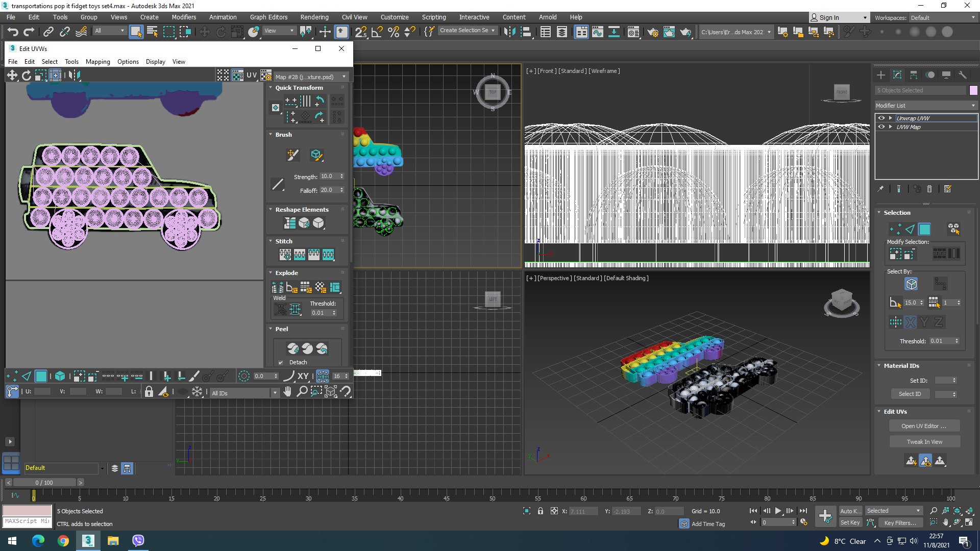The image size is (980, 551).
Task: Select the Polygon sub-object mode in Selection rollout
Action: click(924, 229)
